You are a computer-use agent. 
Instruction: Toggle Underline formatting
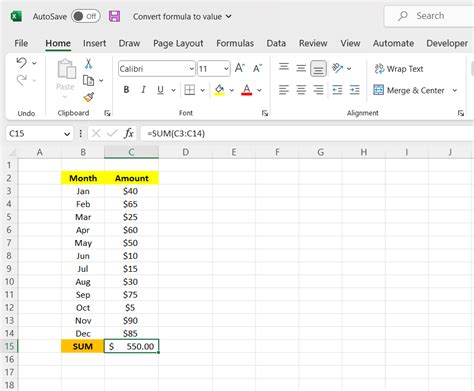pos(160,90)
